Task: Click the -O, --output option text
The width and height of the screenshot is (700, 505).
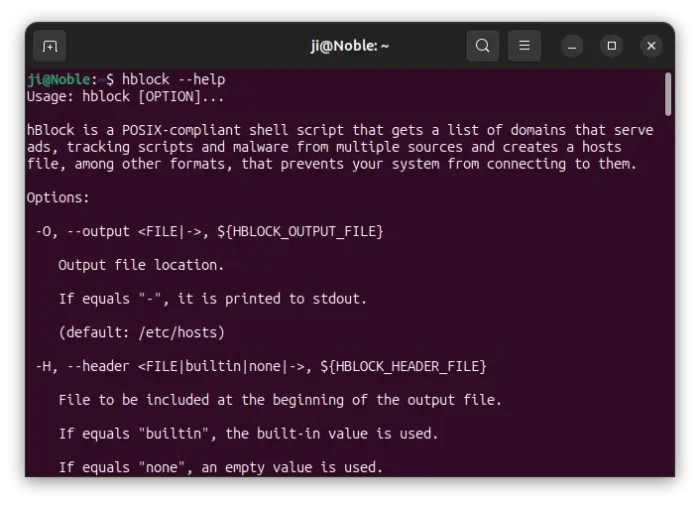Action: click(x=83, y=231)
